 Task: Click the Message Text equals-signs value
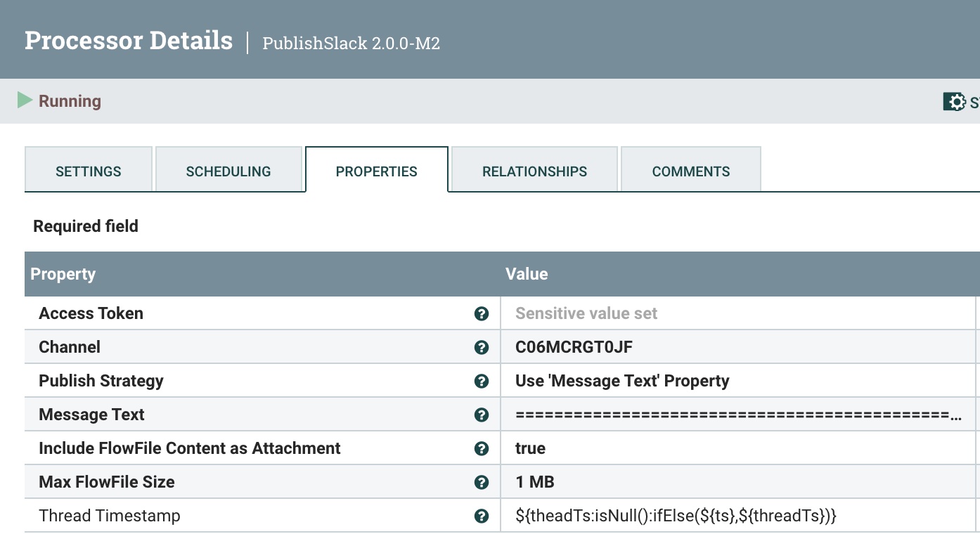click(738, 415)
